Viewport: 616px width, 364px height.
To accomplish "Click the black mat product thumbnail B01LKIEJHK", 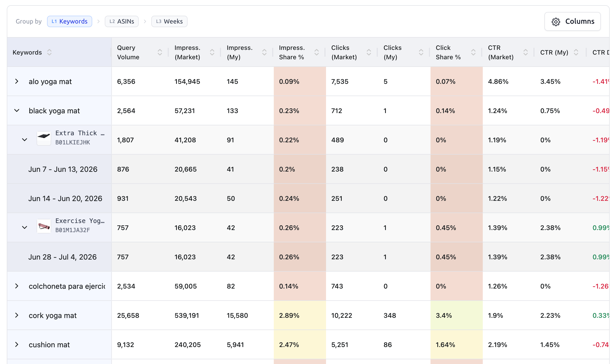I will pos(44,138).
